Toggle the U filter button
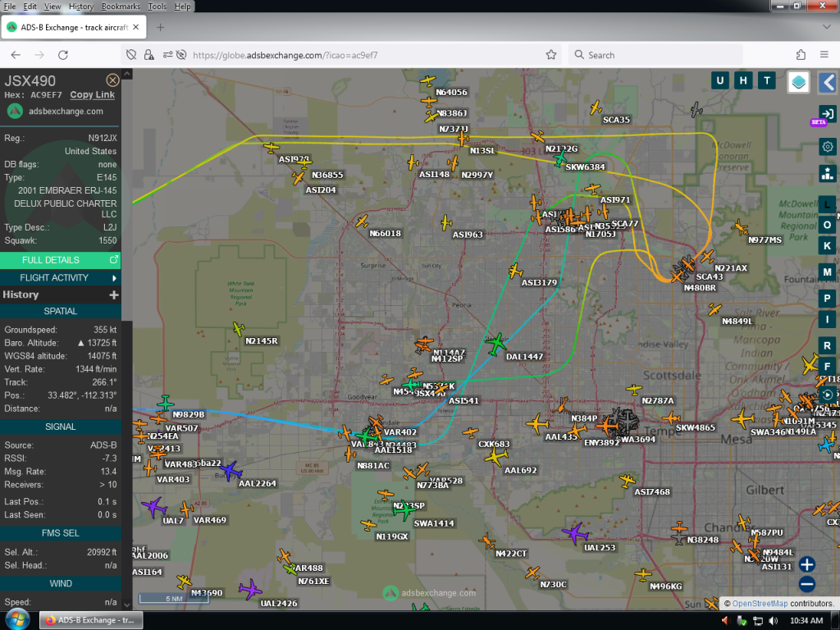The image size is (840, 630). [x=719, y=81]
